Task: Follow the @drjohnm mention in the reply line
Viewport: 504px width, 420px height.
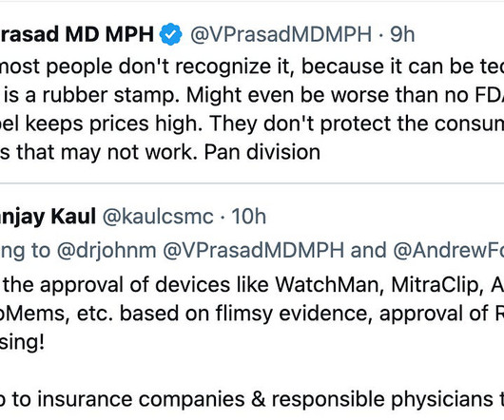Action: pyautogui.click(x=107, y=251)
